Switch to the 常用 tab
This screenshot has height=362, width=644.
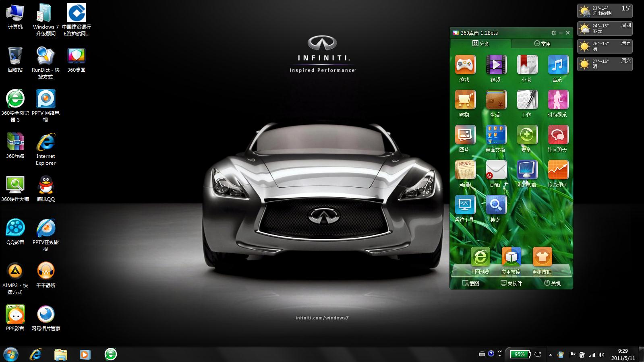pyautogui.click(x=542, y=43)
